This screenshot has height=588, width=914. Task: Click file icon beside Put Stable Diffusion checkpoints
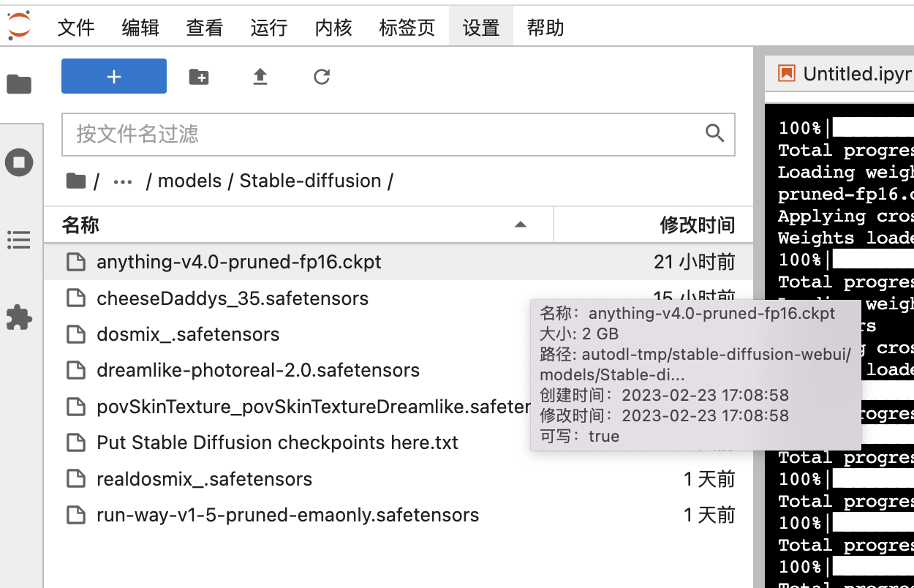coord(76,442)
